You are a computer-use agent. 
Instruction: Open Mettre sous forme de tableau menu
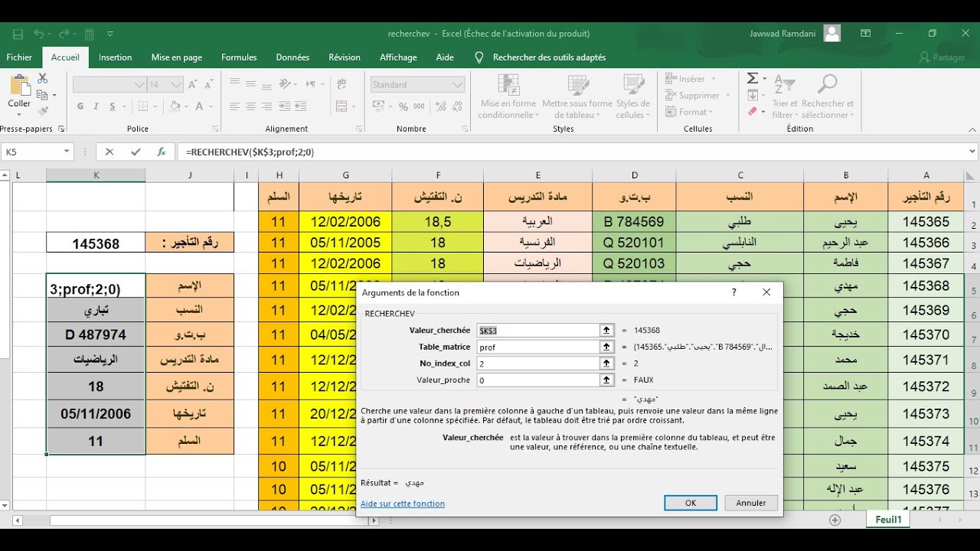pos(577,97)
